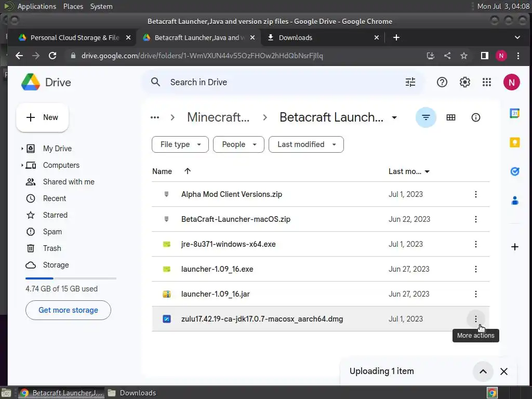Click the Drive support help icon
532x399 pixels.
[x=442, y=82]
